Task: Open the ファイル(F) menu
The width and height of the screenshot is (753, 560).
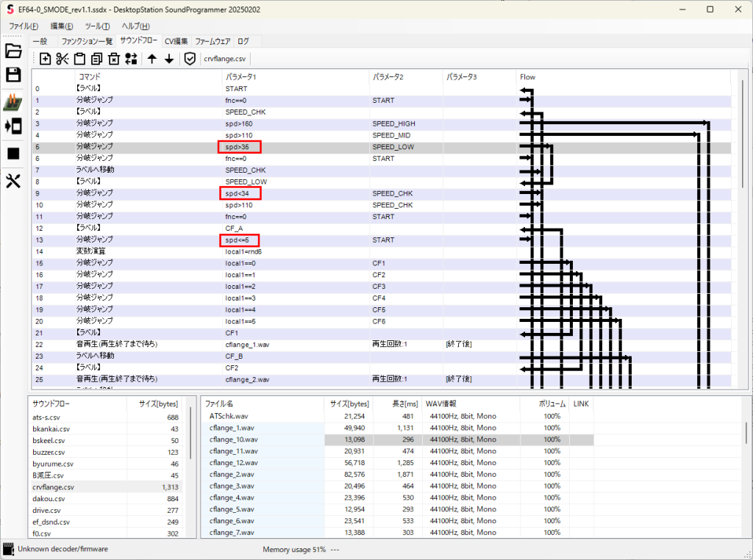Action: click(x=24, y=26)
